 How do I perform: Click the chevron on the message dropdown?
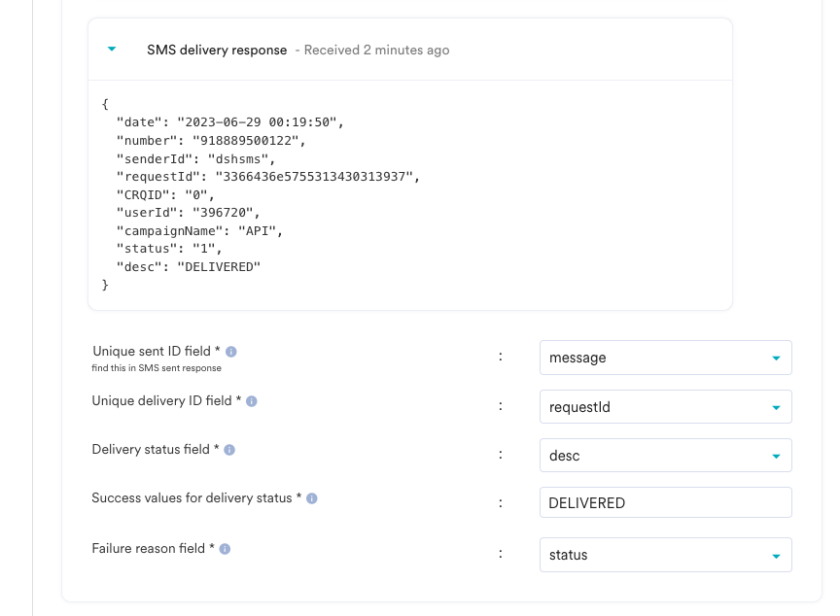(776, 358)
